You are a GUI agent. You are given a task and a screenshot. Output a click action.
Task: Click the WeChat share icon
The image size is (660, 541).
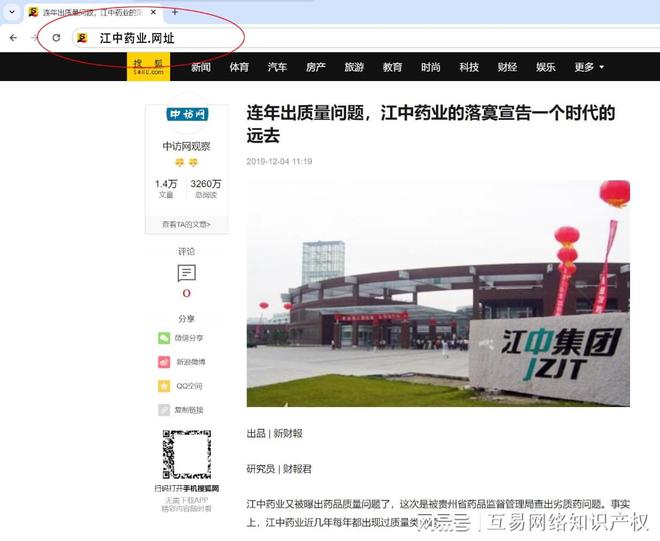[164, 338]
